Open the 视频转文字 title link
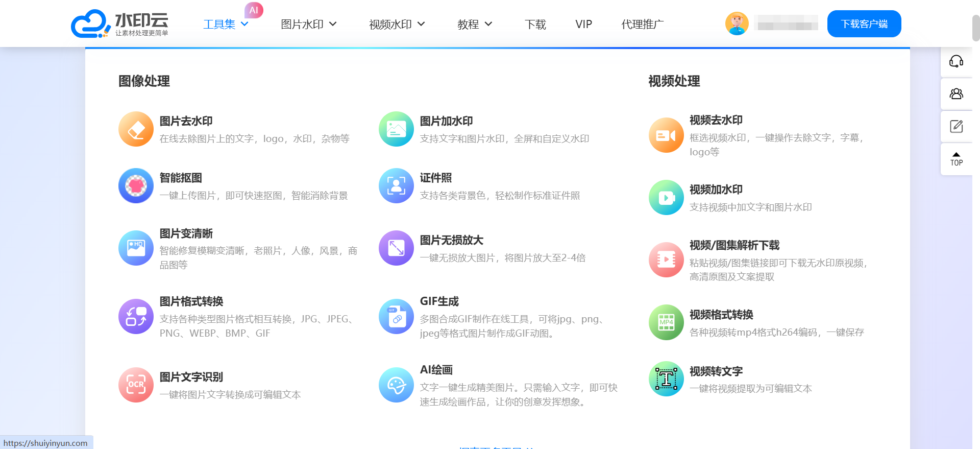 click(x=716, y=371)
